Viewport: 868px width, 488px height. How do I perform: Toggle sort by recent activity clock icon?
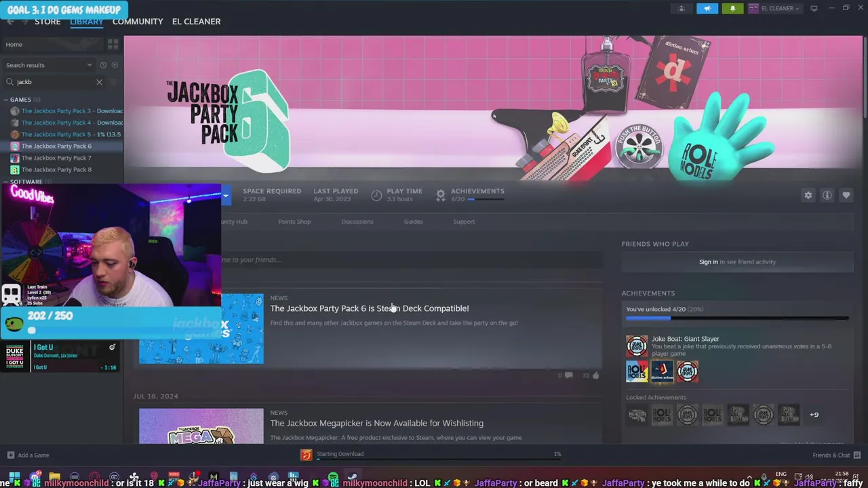pos(103,65)
